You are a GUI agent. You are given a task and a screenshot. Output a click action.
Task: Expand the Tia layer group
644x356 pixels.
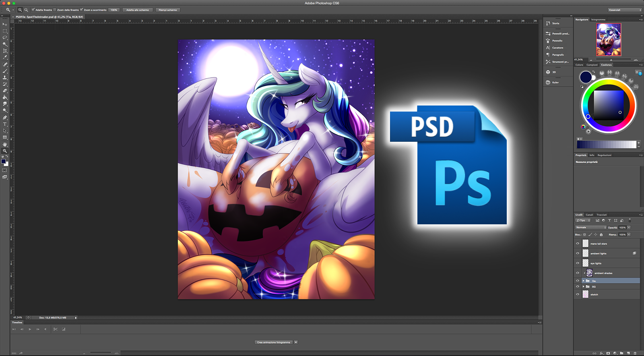(583, 281)
